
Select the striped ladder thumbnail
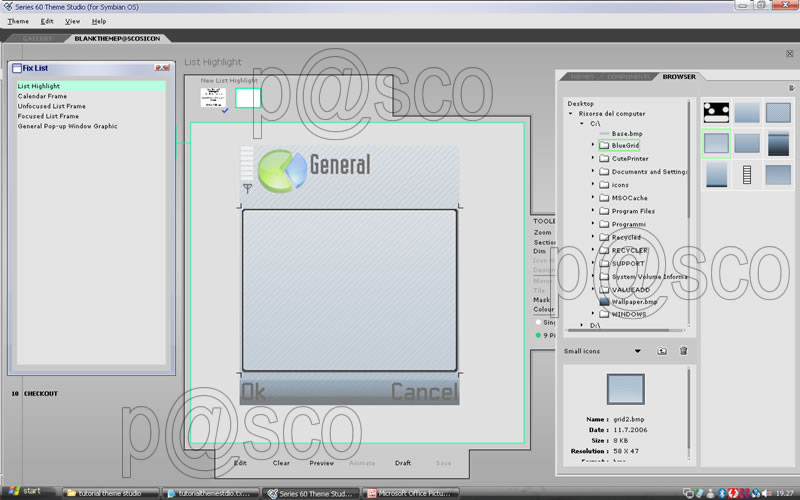[x=747, y=175]
